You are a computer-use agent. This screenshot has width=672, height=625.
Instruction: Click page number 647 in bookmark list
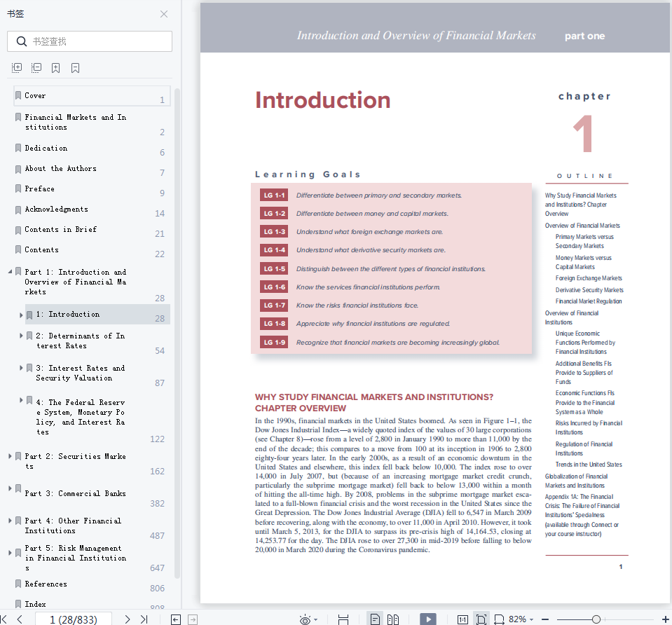click(157, 568)
